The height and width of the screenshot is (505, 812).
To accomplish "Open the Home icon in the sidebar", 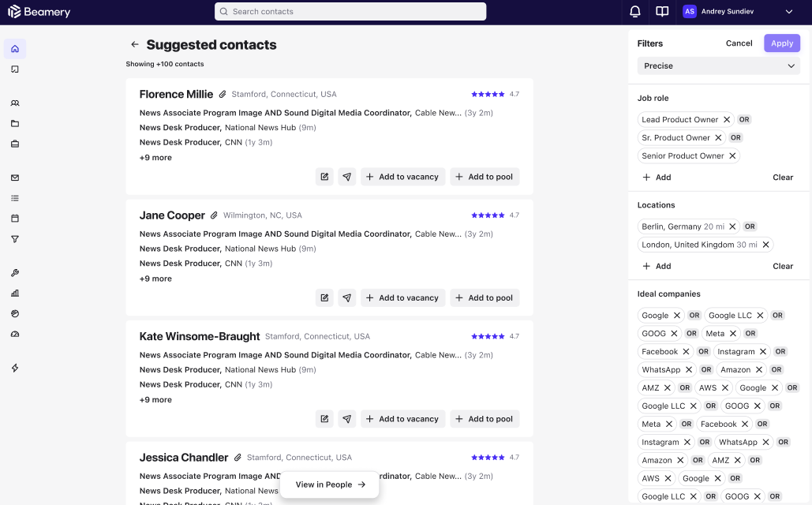I will [x=15, y=49].
